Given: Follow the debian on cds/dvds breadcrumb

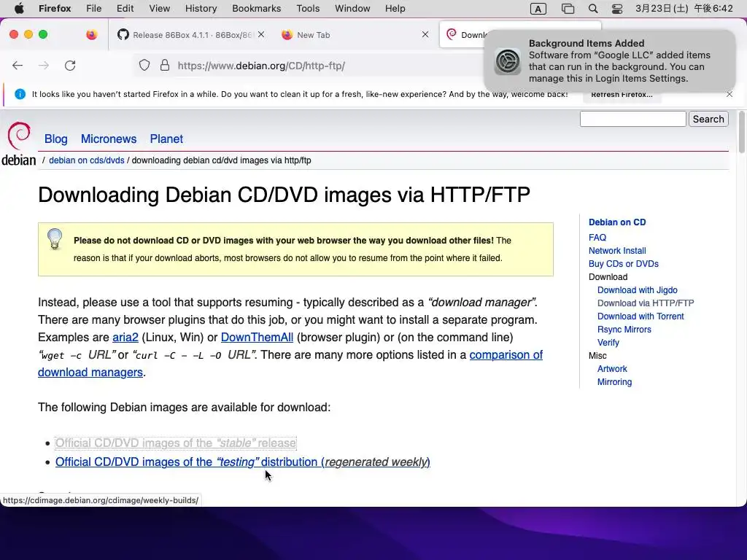Looking at the screenshot, I should (87, 160).
